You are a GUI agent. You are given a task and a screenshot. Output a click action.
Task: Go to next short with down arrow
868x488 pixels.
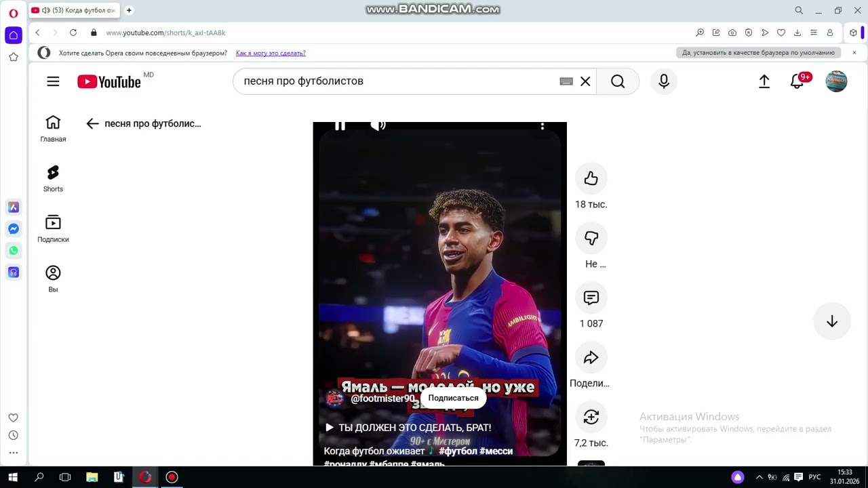pos(832,321)
